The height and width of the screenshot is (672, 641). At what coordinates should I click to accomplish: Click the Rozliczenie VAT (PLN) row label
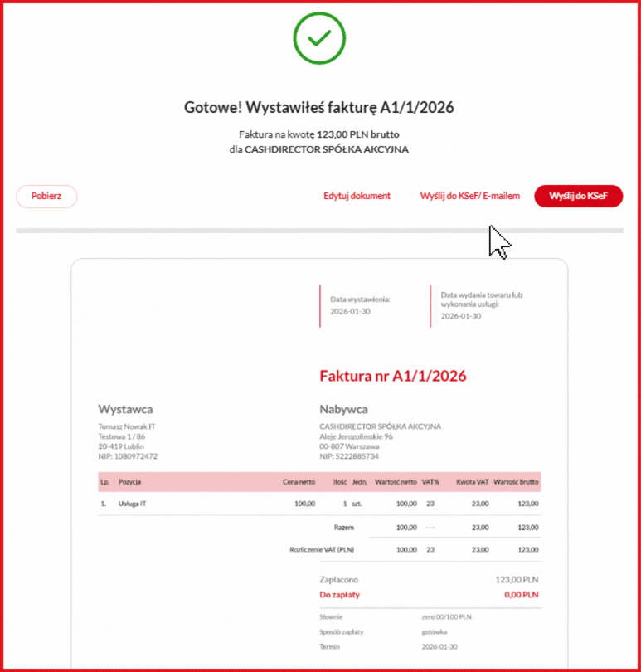point(322,550)
